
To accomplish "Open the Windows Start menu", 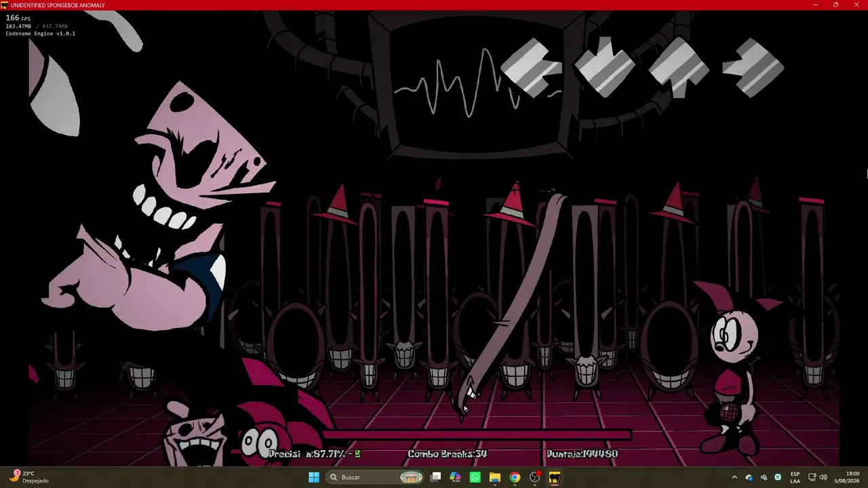I will [x=314, y=477].
